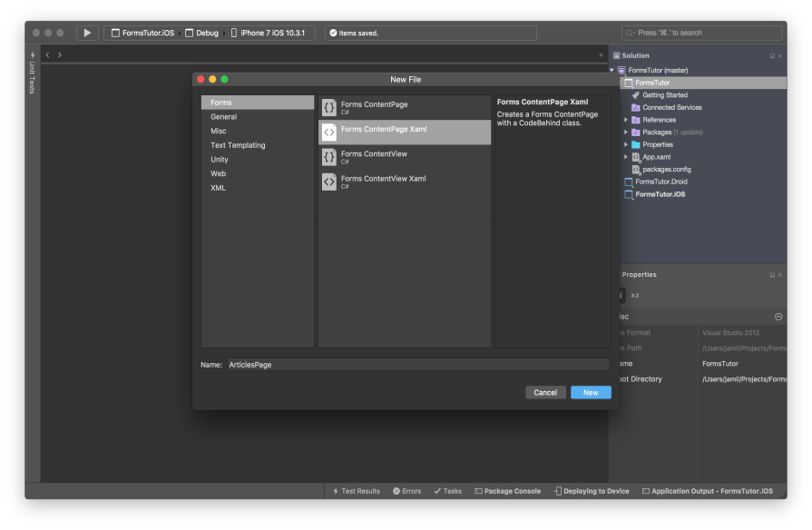
Task: Open the Errors pad from the status bar
Action: tap(406, 491)
